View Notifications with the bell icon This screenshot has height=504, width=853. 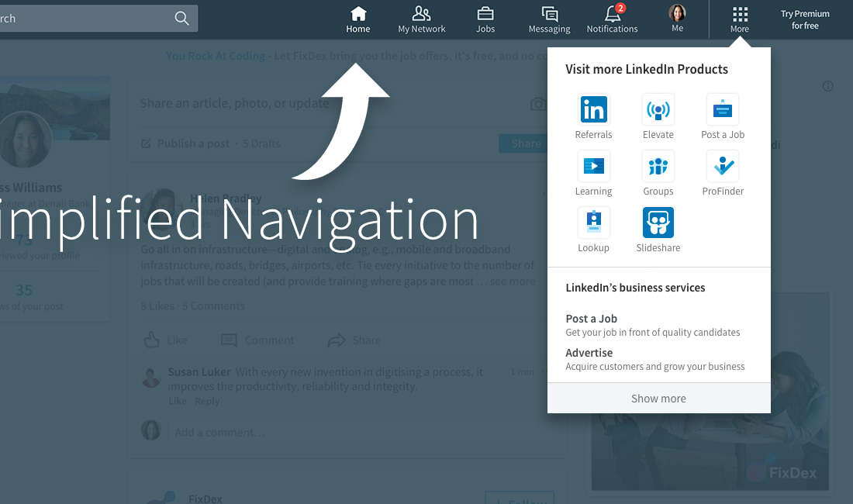pyautogui.click(x=612, y=19)
